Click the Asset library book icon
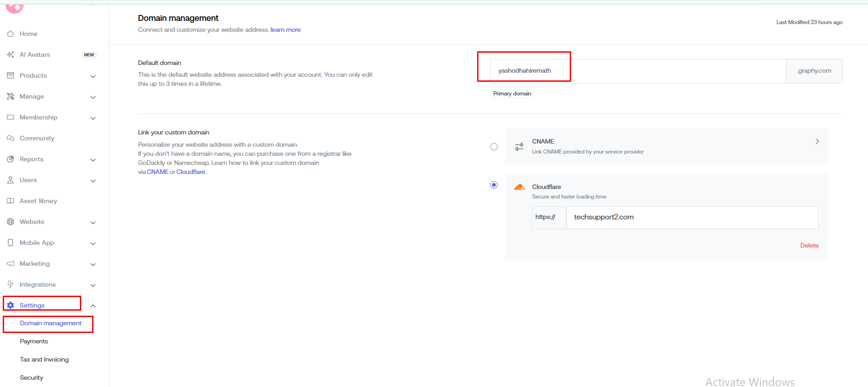868x387 pixels. click(10, 201)
